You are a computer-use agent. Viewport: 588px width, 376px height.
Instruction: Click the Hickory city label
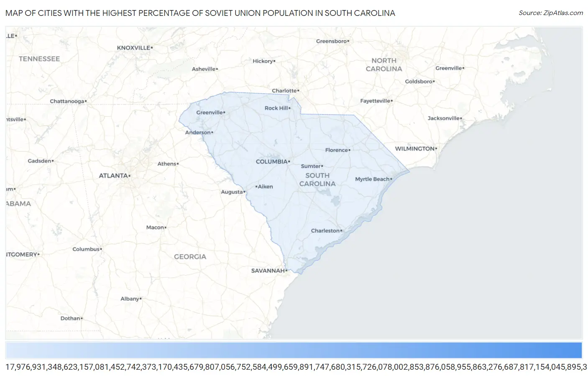coord(263,61)
